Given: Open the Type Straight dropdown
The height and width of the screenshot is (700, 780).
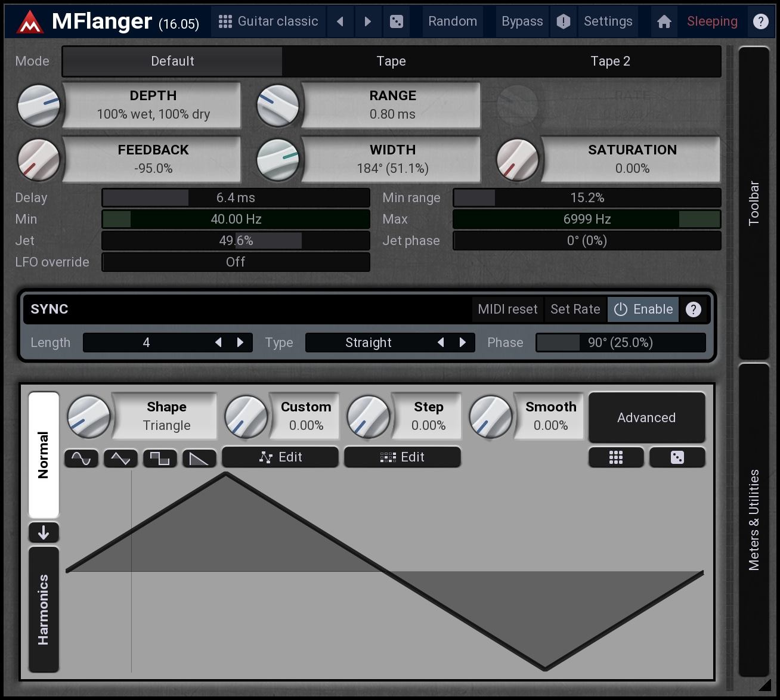Looking at the screenshot, I should (x=369, y=342).
